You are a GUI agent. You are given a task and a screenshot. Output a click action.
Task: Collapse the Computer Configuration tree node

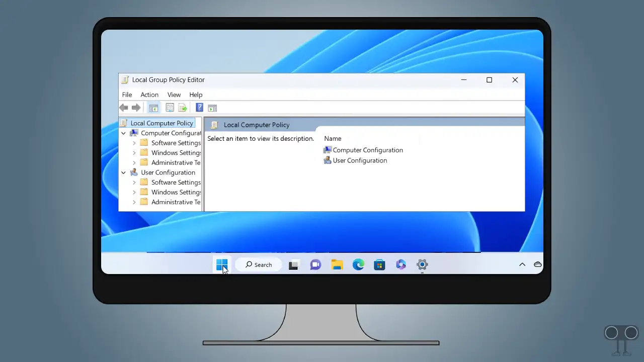tap(123, 133)
